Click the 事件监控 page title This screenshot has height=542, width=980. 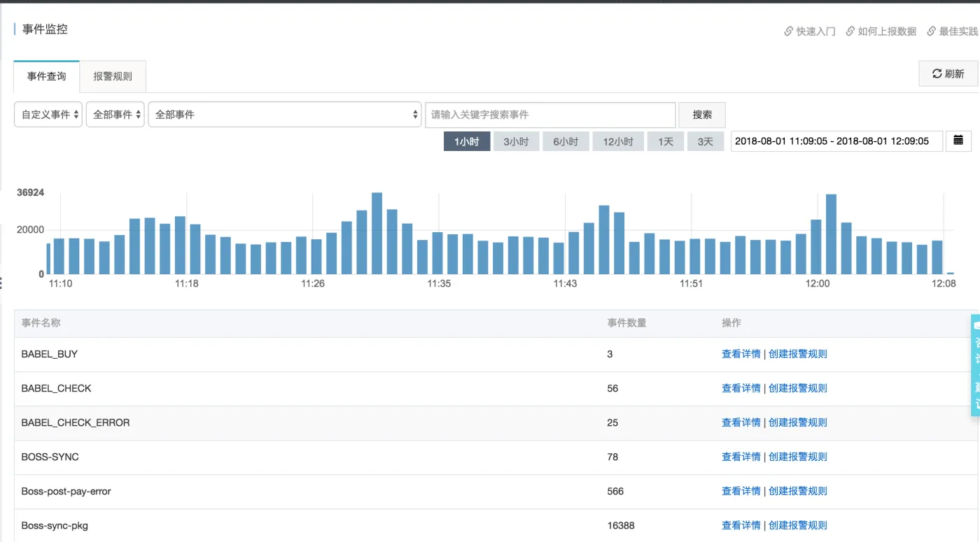(45, 29)
